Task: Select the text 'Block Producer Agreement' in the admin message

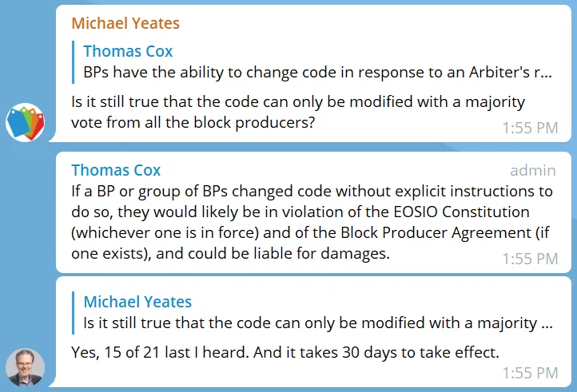Action: click(x=436, y=233)
